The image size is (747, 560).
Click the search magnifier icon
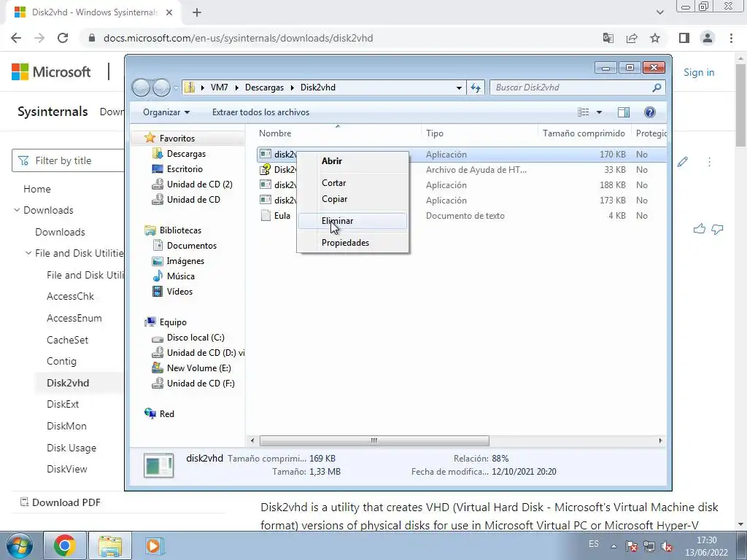tap(657, 87)
